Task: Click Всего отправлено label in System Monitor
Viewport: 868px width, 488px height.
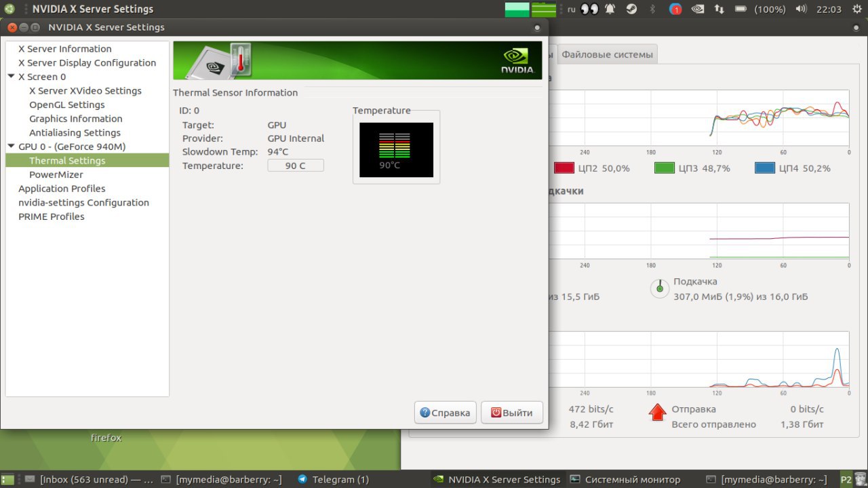Action: (713, 424)
